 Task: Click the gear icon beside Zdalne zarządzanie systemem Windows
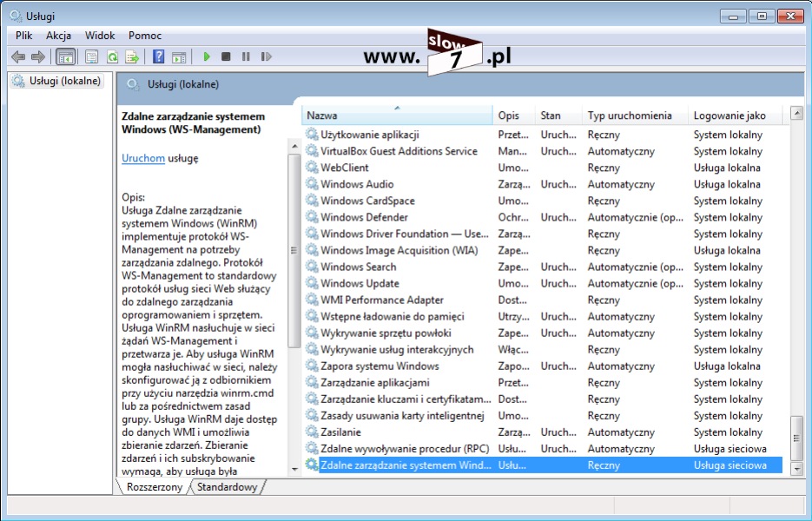311,465
